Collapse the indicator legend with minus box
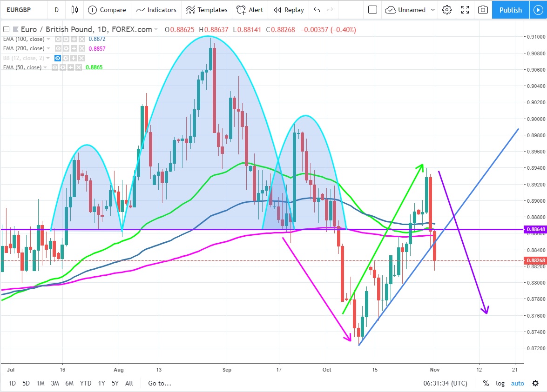 click(x=6, y=30)
